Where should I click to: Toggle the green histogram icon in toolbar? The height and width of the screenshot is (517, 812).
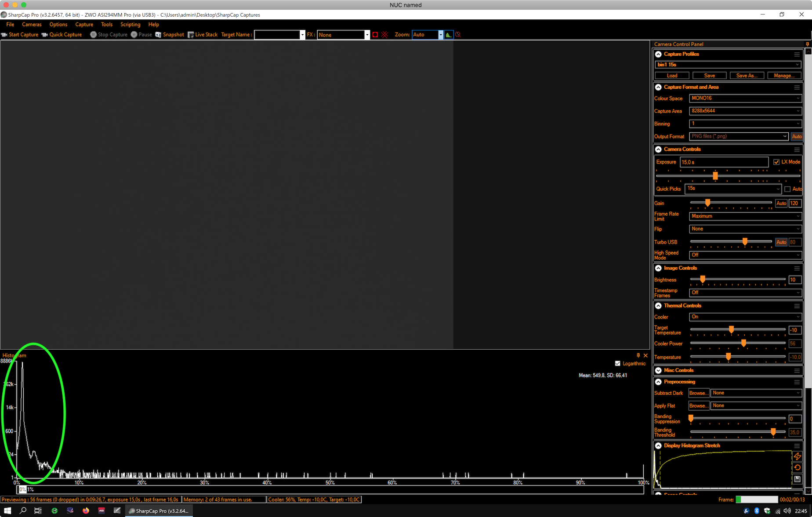click(448, 35)
